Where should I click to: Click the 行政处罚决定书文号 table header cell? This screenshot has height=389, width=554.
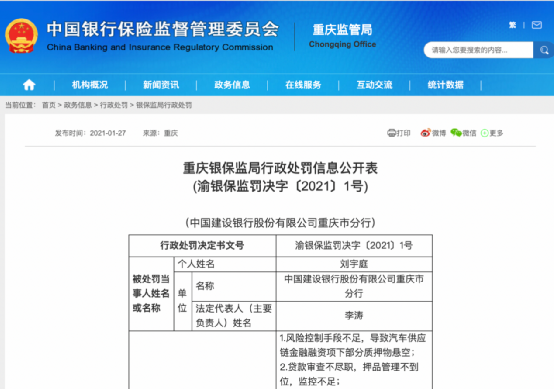click(x=202, y=246)
